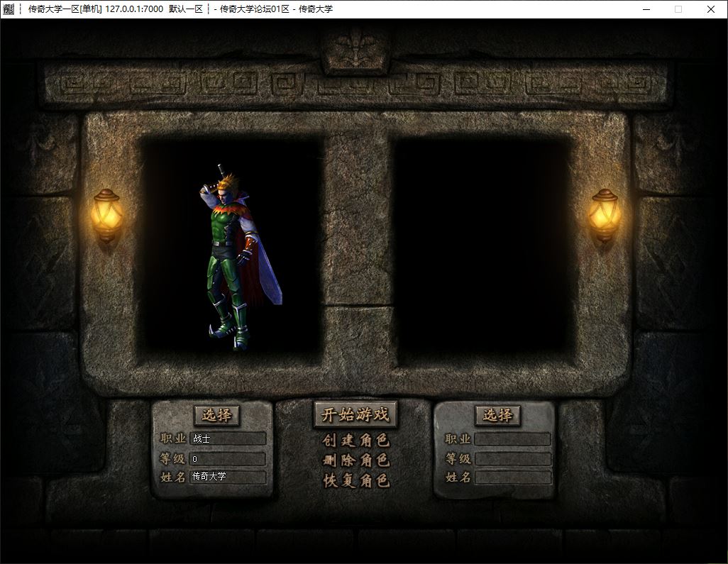Screen dimensions: 728x564
Task: Click the empty right 姓名 field
Action: (x=512, y=477)
